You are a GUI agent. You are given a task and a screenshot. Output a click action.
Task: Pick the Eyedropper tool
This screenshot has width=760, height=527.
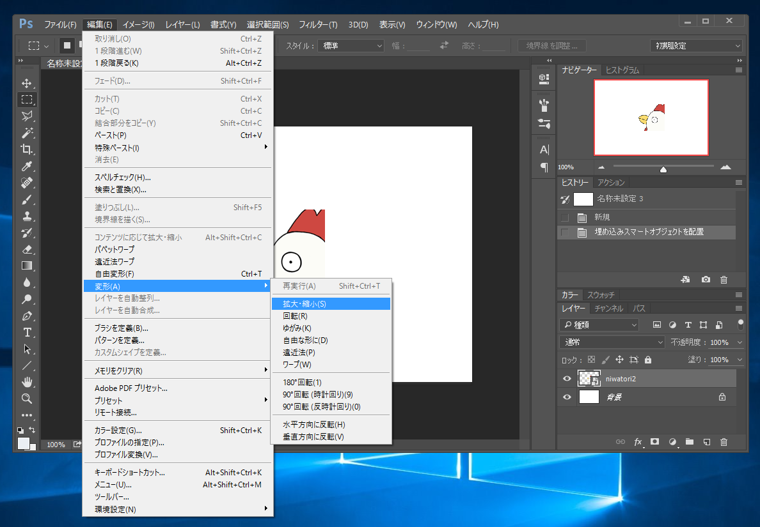click(x=28, y=166)
